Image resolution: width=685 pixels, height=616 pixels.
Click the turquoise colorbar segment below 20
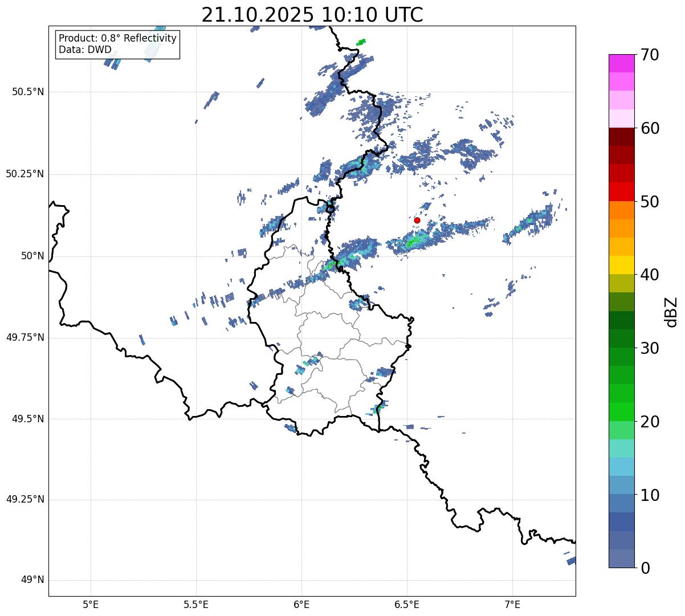point(622,448)
